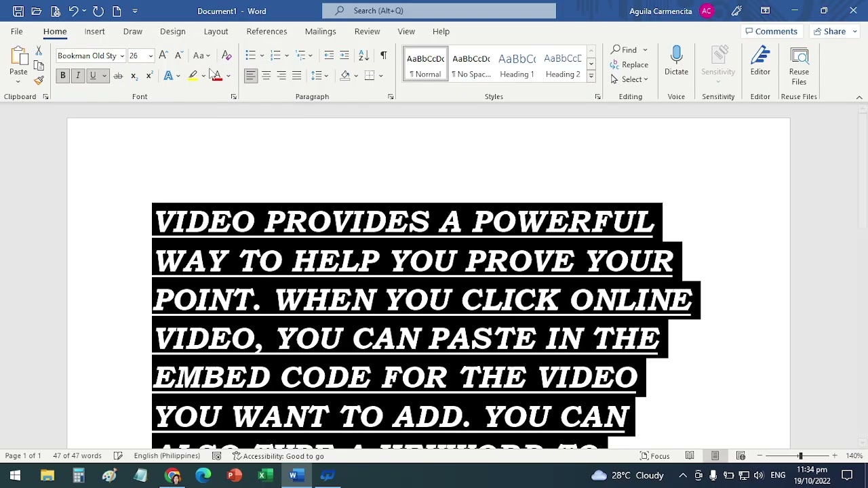
Task: Save the document from the Quick Access Toolbar
Action: [x=18, y=11]
